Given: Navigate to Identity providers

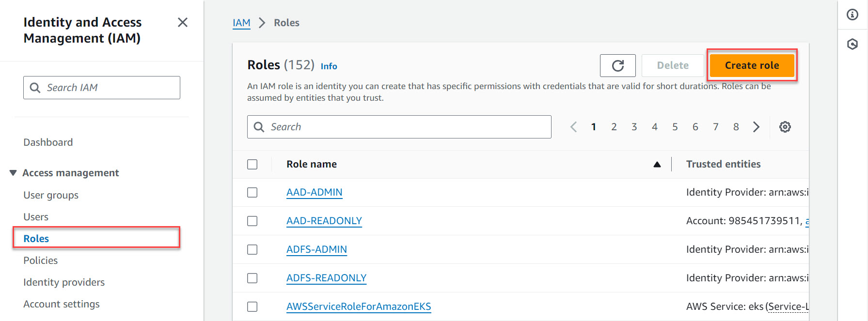Looking at the screenshot, I should (64, 282).
